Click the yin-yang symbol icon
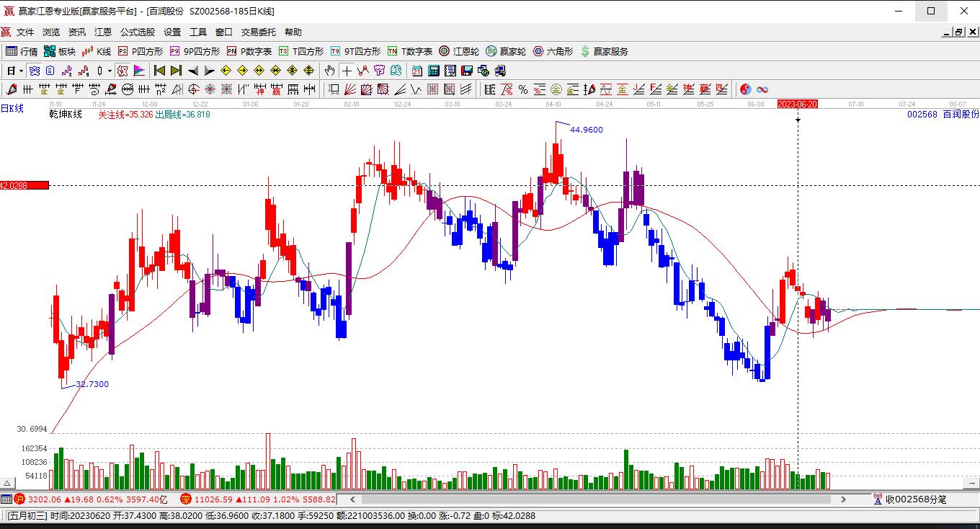The image size is (980, 529). [746, 89]
